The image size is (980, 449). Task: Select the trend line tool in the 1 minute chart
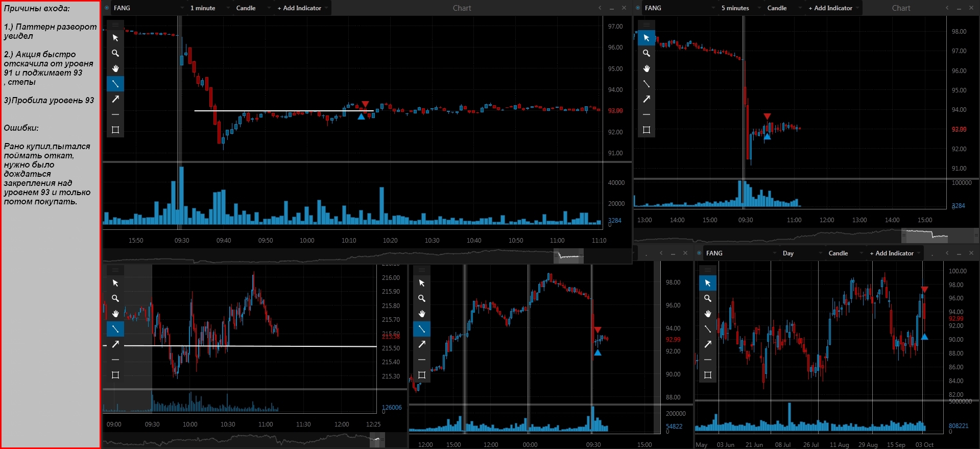click(115, 84)
